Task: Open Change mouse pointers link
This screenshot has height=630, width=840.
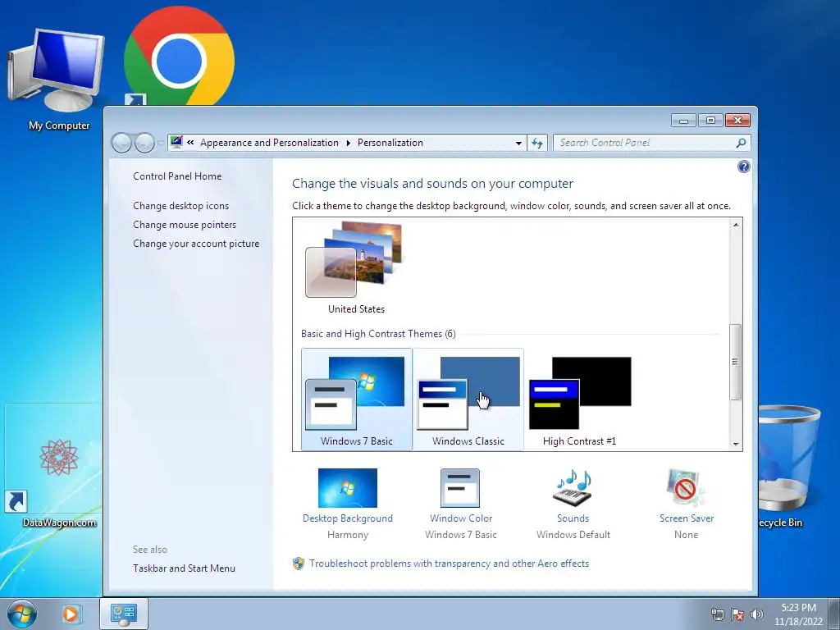Action: point(185,225)
